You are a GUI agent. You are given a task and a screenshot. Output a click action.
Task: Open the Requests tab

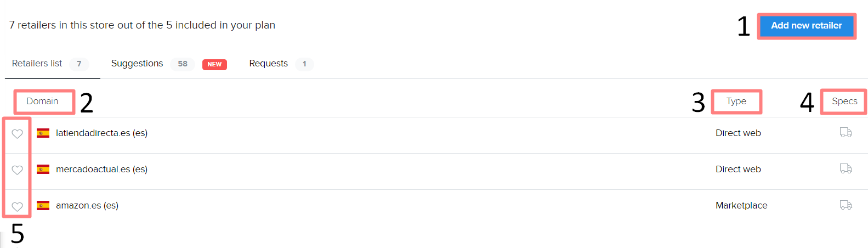[268, 64]
